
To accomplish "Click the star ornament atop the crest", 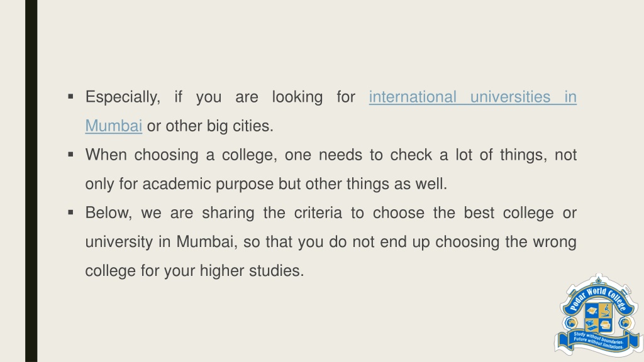I will tap(599, 280).
